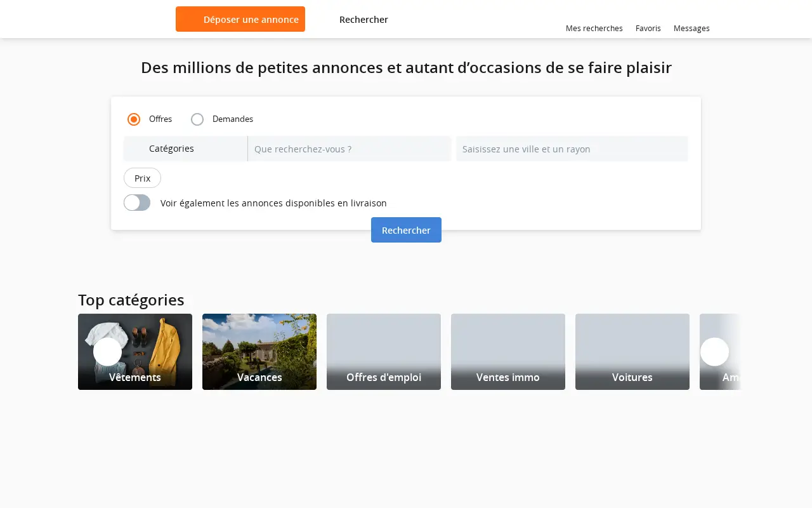Open the Ventes immo category card
The image size is (812, 508).
[508, 352]
